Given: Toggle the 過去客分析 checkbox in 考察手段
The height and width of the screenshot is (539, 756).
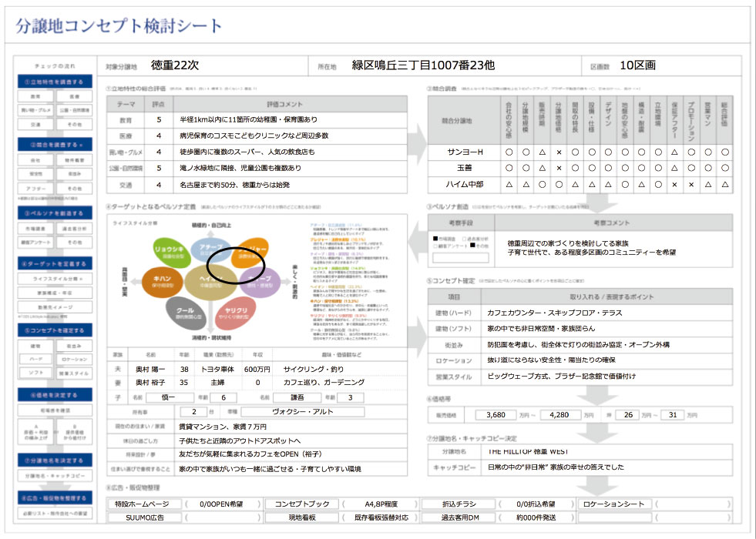Looking at the screenshot, I should tap(464, 239).
